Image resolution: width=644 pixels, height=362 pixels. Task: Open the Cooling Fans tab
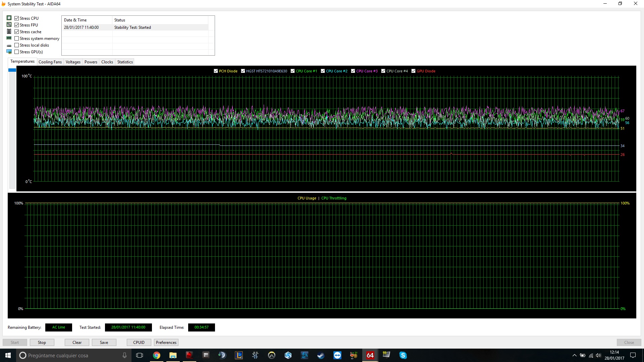click(x=50, y=62)
